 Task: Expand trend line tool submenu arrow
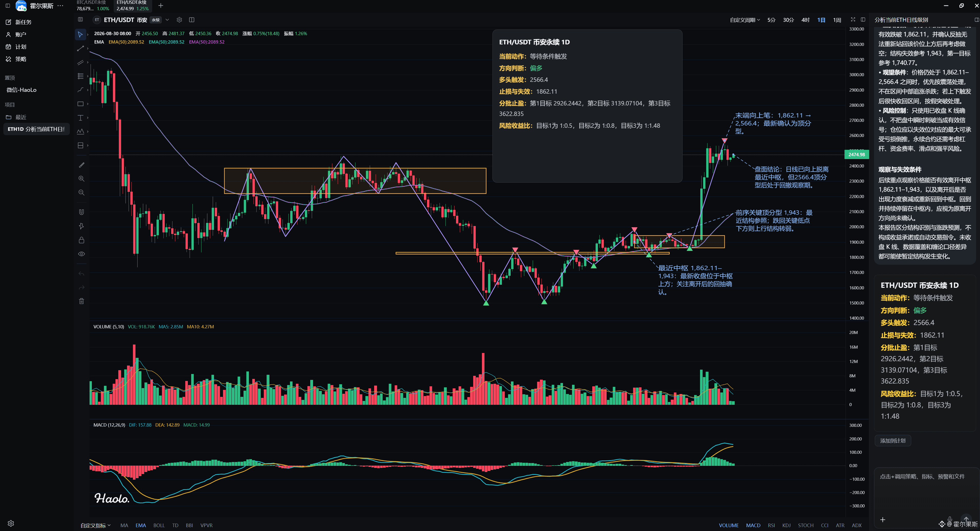pos(88,48)
